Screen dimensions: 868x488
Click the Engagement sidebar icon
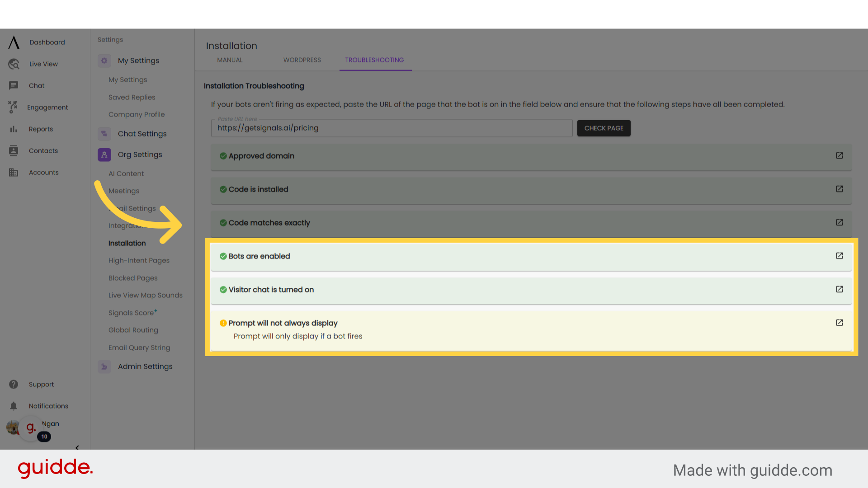pyautogui.click(x=13, y=107)
